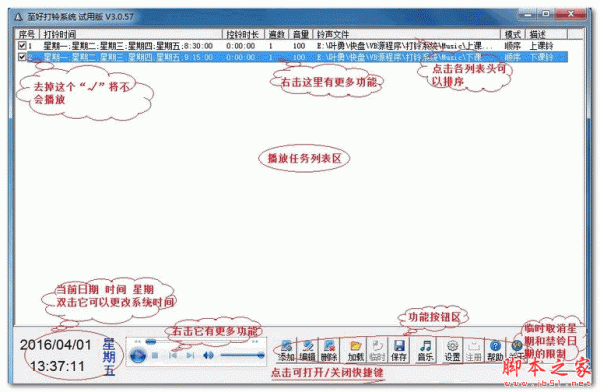
Task: Open the 音乐 (Music) note icon
Action: coord(425,350)
